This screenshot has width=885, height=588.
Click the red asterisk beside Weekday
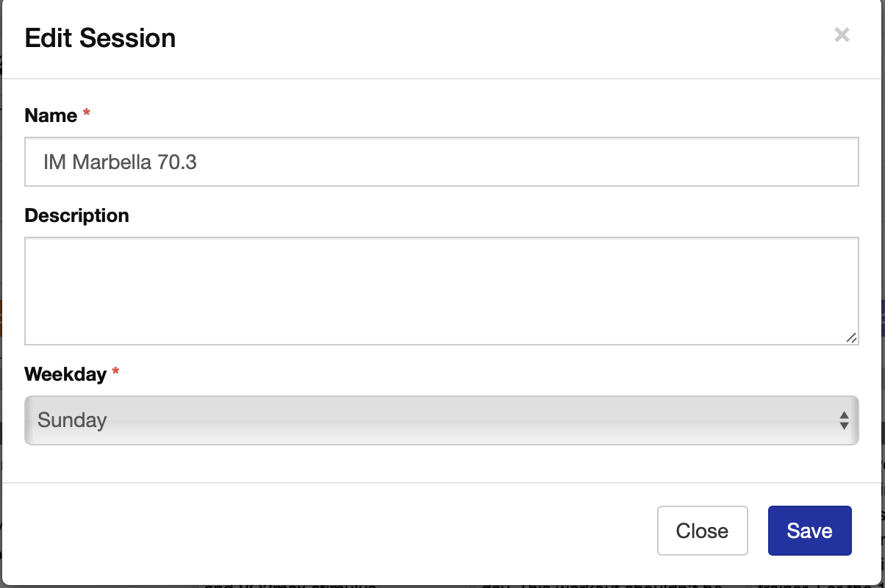coord(115,373)
